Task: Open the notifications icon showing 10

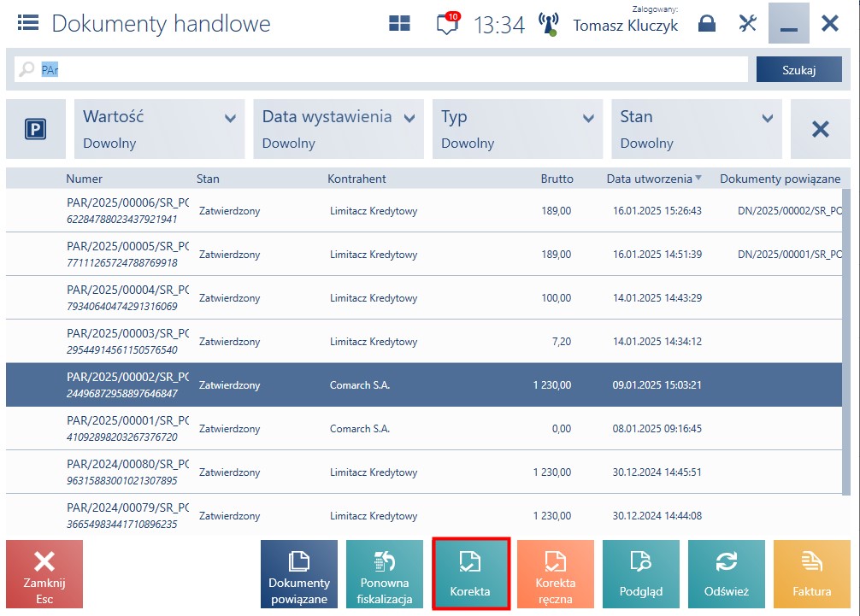Action: coord(448,24)
